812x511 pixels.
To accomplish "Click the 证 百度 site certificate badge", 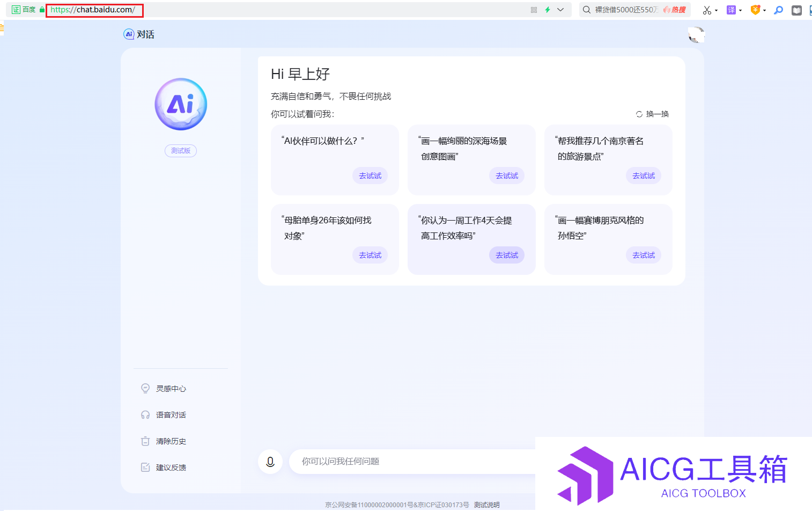I will tap(24, 10).
